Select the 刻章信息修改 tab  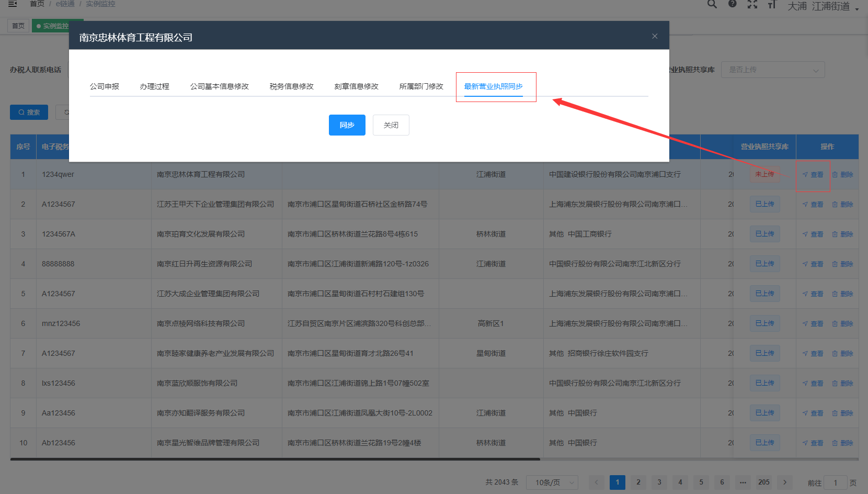[x=357, y=86]
